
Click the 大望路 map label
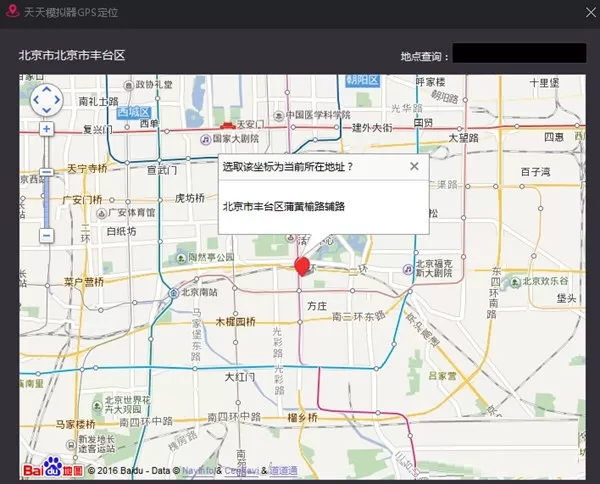pyautogui.click(x=463, y=138)
